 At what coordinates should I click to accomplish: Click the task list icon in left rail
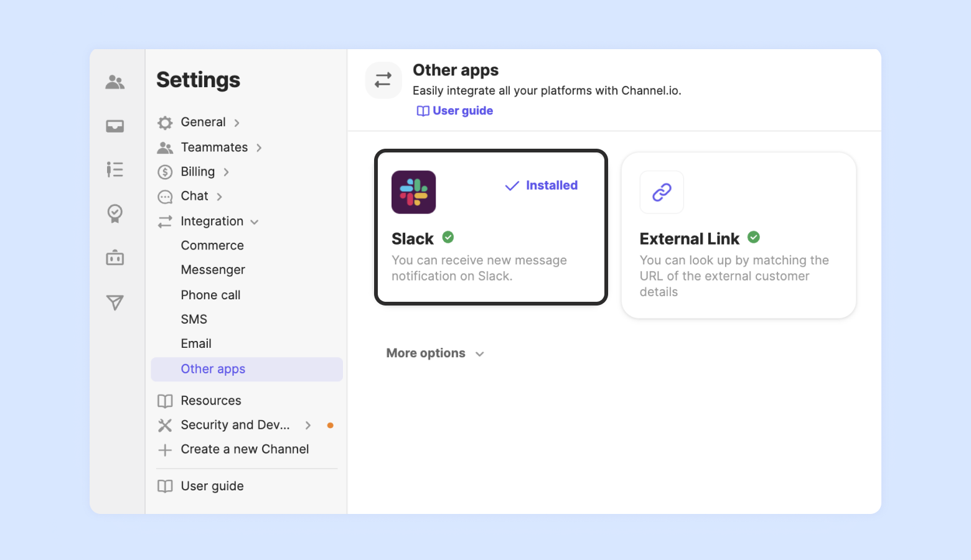point(115,169)
